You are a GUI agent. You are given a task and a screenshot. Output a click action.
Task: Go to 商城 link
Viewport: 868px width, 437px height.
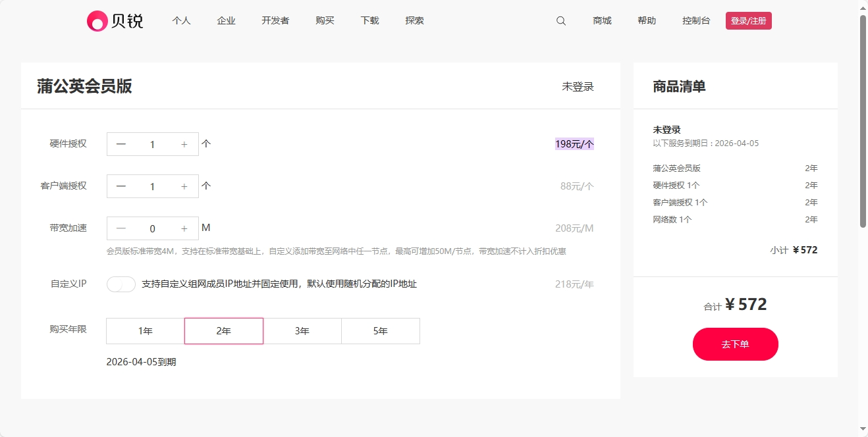[x=602, y=21]
